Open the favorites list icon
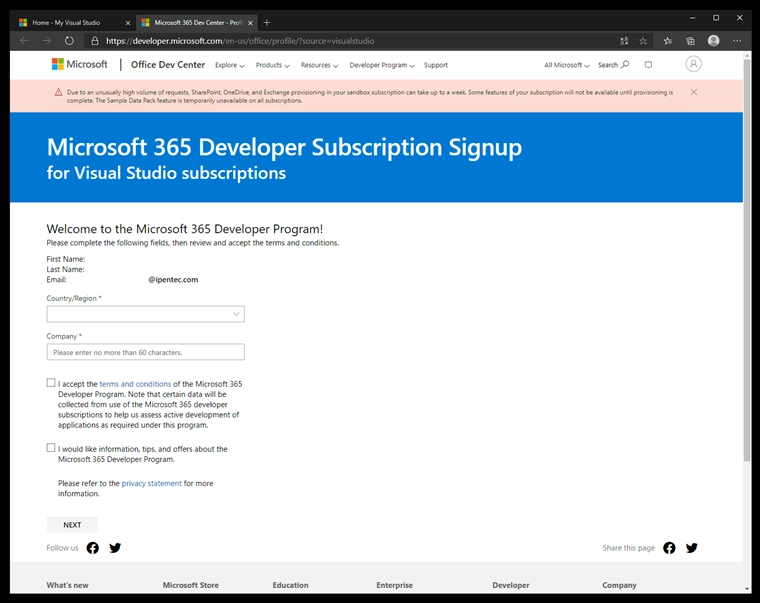Image resolution: width=760 pixels, height=603 pixels. (x=668, y=41)
